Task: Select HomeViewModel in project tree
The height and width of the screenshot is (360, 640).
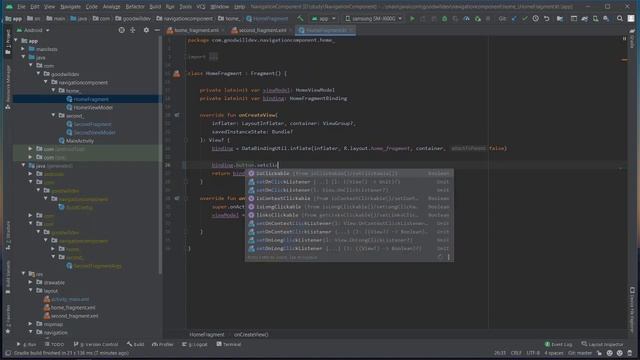Action: point(93,107)
